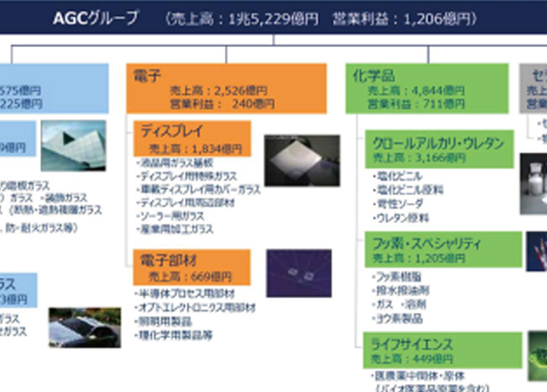The image size is (547, 392).
Task: Click the ライフサイエンス green box
Action: click(x=443, y=350)
